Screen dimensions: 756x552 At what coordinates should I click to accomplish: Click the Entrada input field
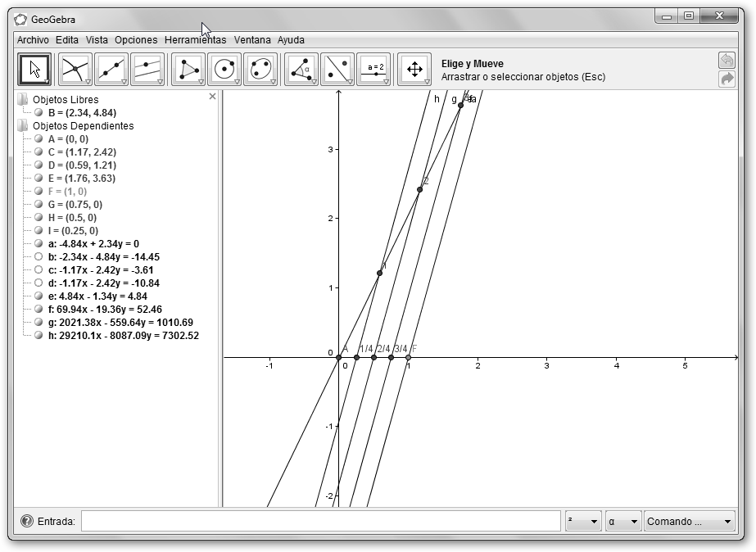coord(320,522)
